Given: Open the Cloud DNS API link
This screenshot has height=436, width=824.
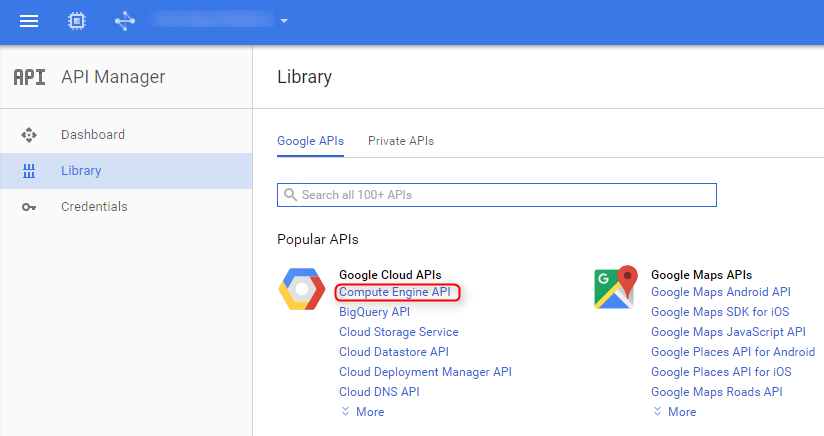Looking at the screenshot, I should 379,392.
